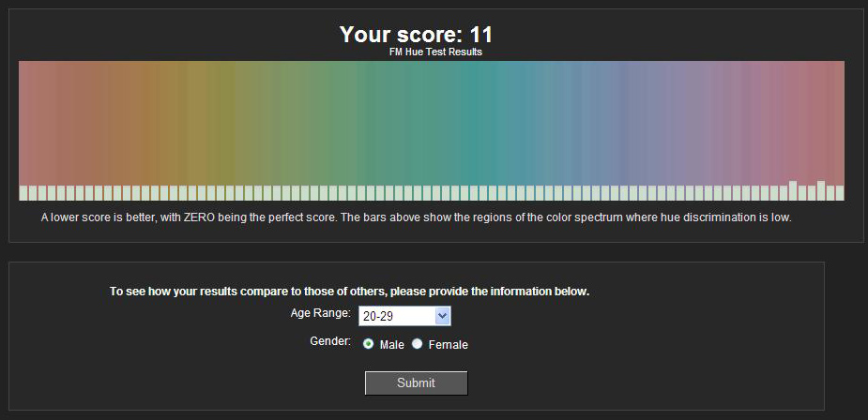Click the 'FM Hue Test Results' subtitle
The image size is (868, 420).
(x=435, y=52)
